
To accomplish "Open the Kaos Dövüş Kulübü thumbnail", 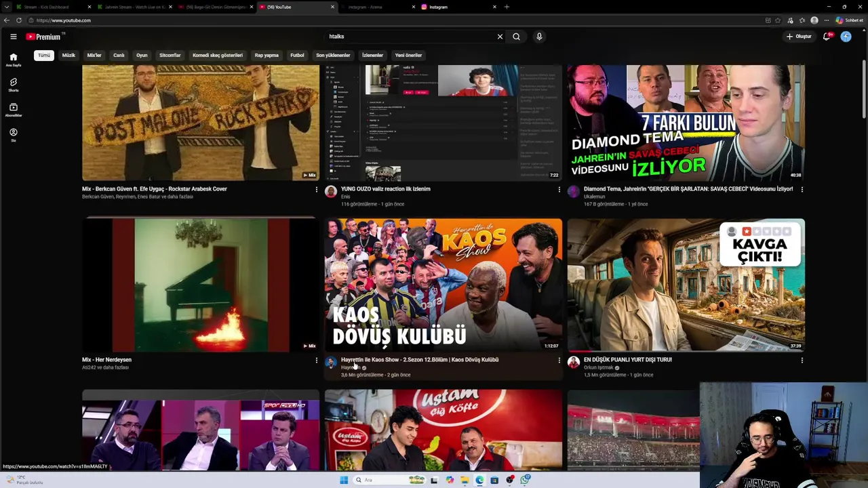I will (x=443, y=285).
